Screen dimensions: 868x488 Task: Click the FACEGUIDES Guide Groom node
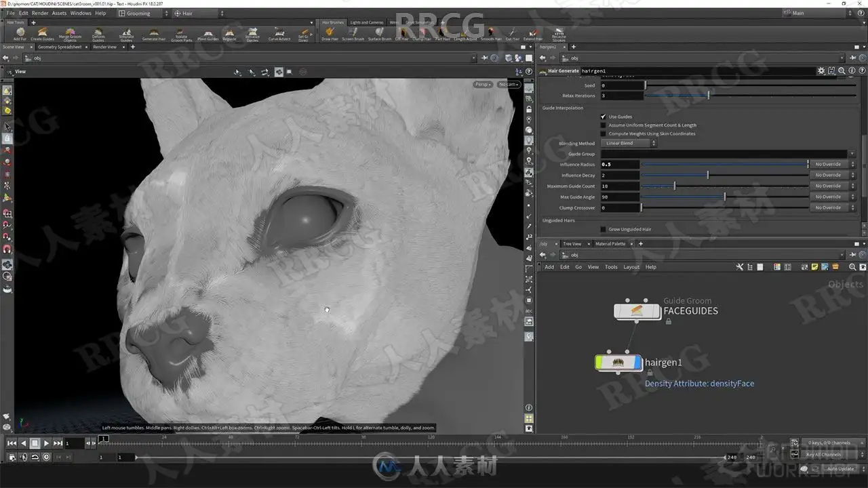click(637, 311)
